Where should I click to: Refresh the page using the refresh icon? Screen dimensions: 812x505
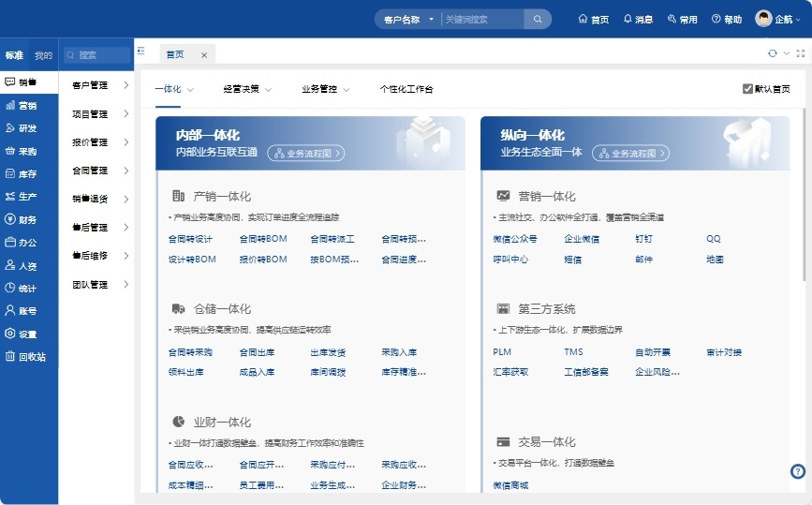point(773,53)
